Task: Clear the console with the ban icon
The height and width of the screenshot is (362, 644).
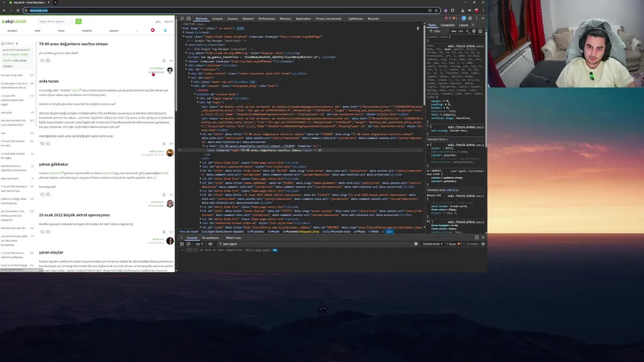Action: tap(188, 244)
